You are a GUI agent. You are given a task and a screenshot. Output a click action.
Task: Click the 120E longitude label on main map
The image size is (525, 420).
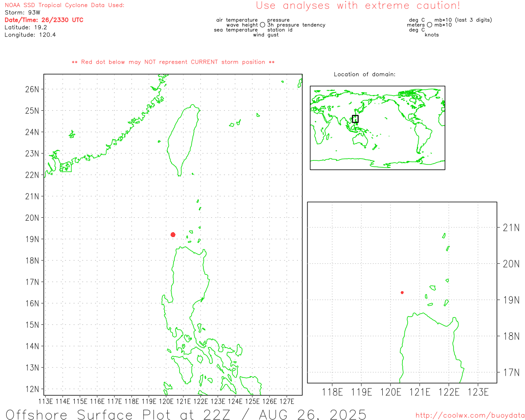click(166, 402)
